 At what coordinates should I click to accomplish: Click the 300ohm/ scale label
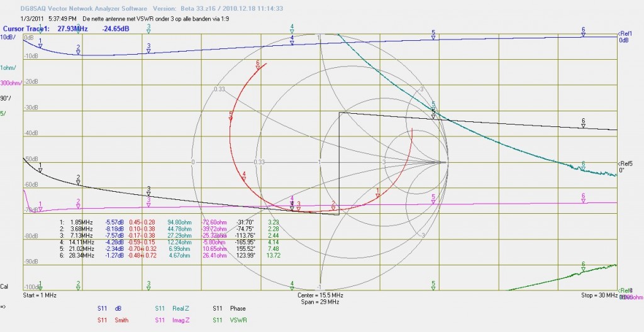(x=11, y=83)
